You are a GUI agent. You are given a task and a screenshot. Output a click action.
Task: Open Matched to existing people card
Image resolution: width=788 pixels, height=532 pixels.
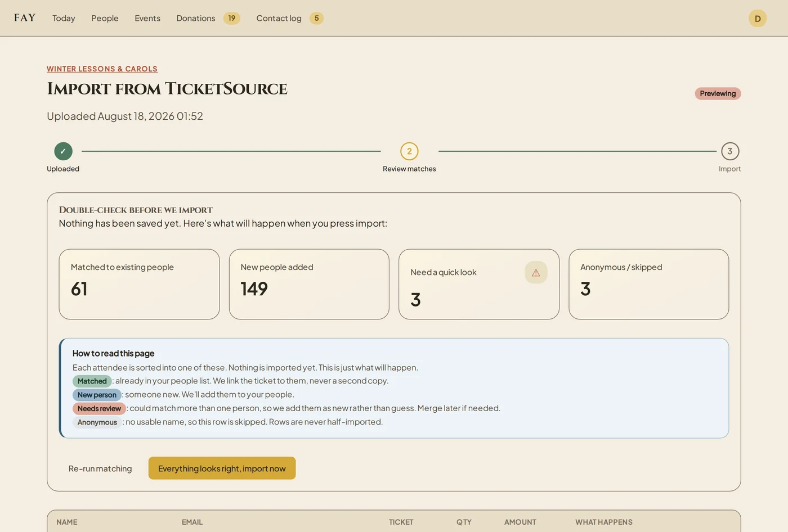[139, 284]
